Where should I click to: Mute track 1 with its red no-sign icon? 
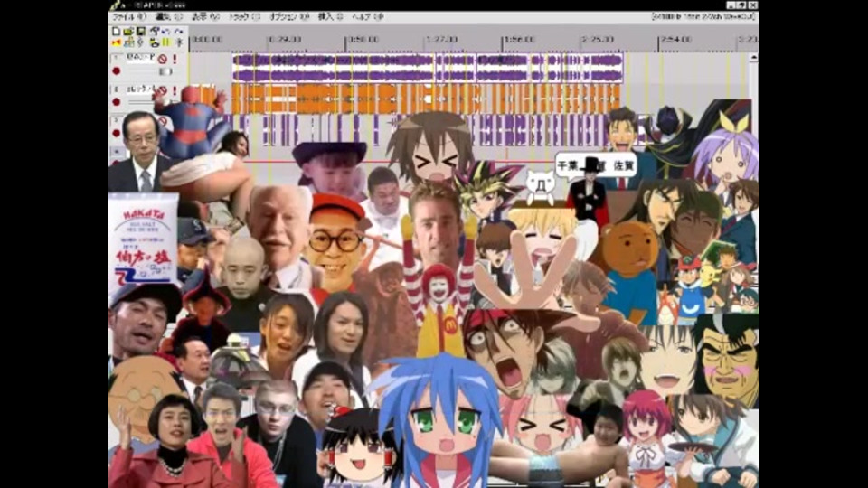click(162, 60)
